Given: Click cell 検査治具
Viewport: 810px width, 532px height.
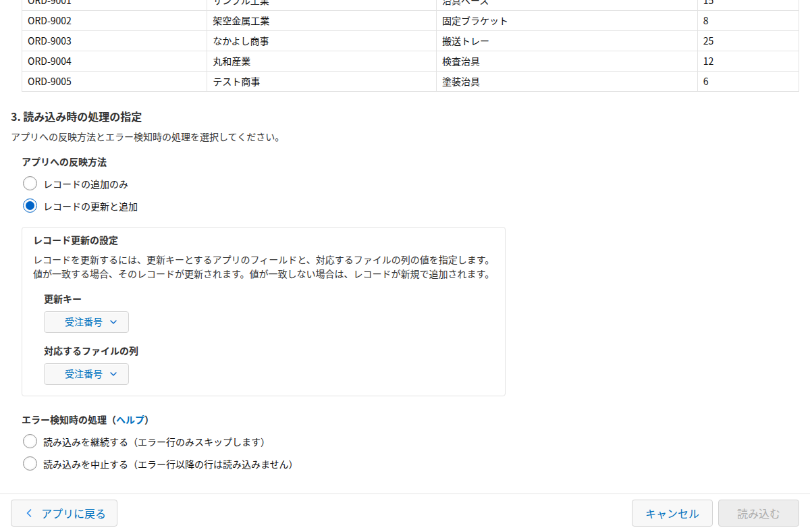Looking at the screenshot, I should 567,61.
